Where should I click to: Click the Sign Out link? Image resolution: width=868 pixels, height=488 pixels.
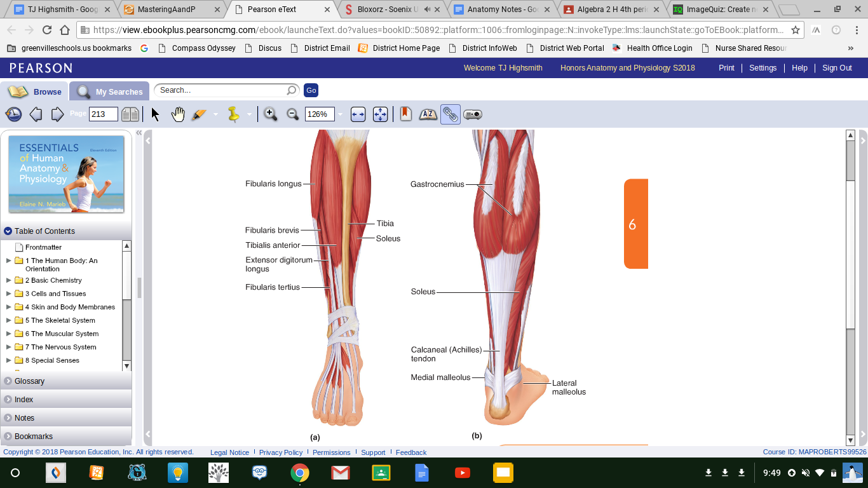point(837,68)
